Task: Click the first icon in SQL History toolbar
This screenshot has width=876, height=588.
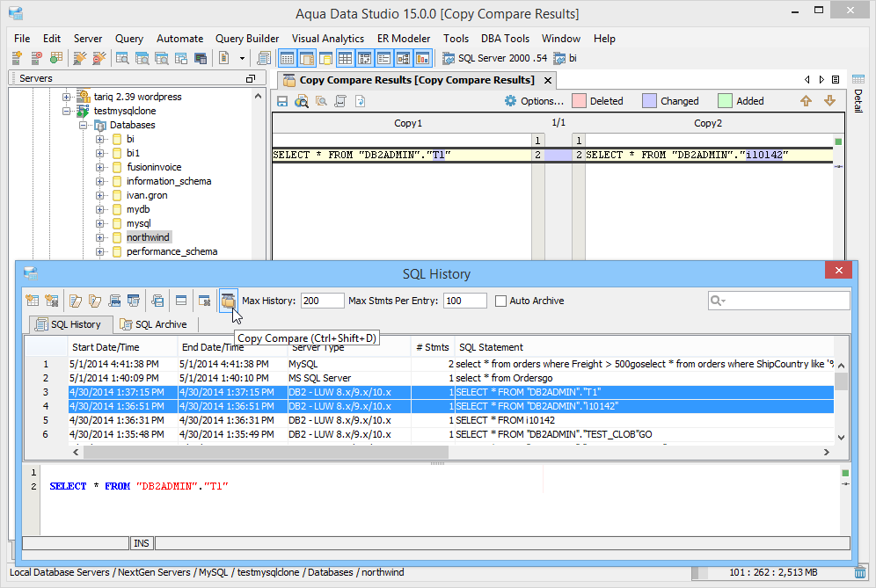Action: pyautogui.click(x=33, y=301)
